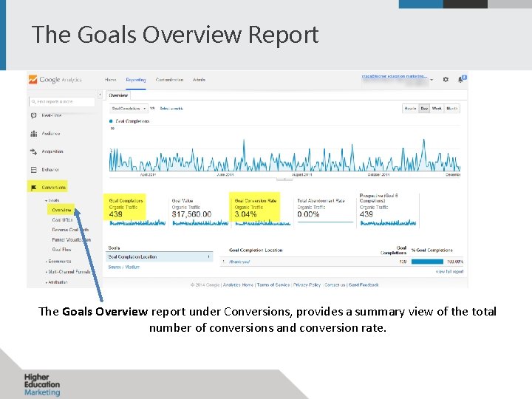Click the Select a metric link
The width and height of the screenshot is (532, 399).
171,109
